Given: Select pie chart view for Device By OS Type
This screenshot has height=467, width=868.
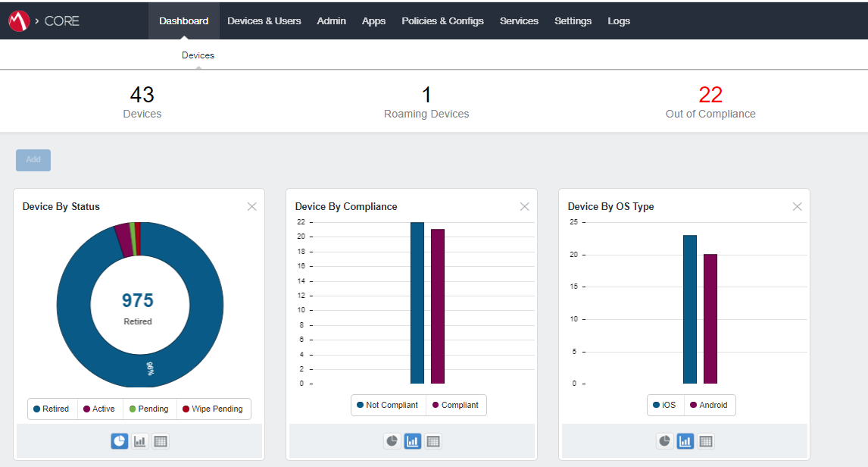Looking at the screenshot, I should [x=664, y=440].
